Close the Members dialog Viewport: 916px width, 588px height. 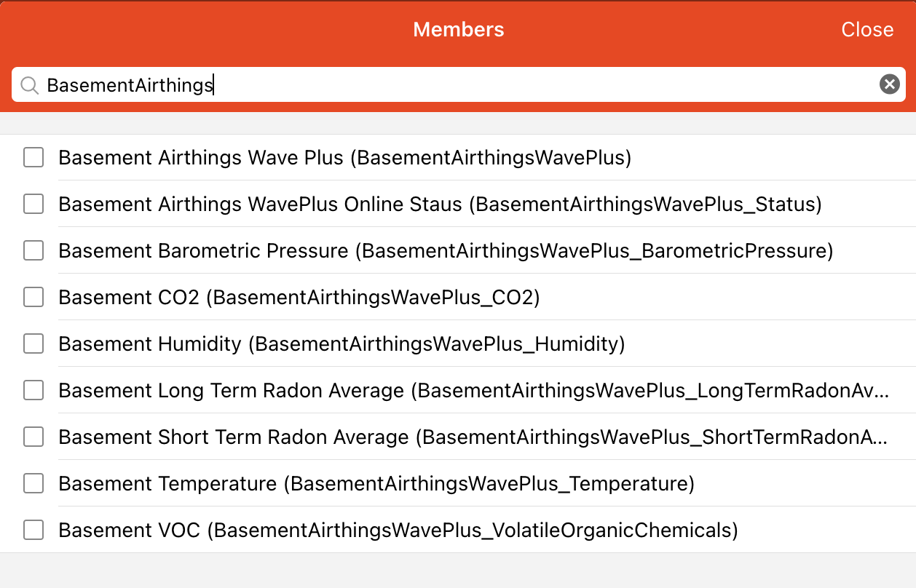(x=866, y=29)
